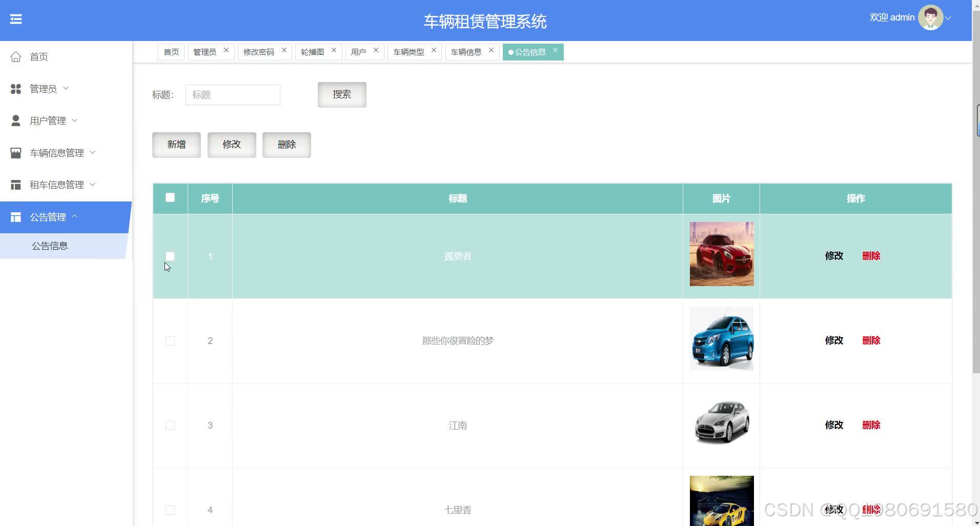Check the checkbox for row 孤勇者
The width and height of the screenshot is (980, 526).
pos(170,256)
